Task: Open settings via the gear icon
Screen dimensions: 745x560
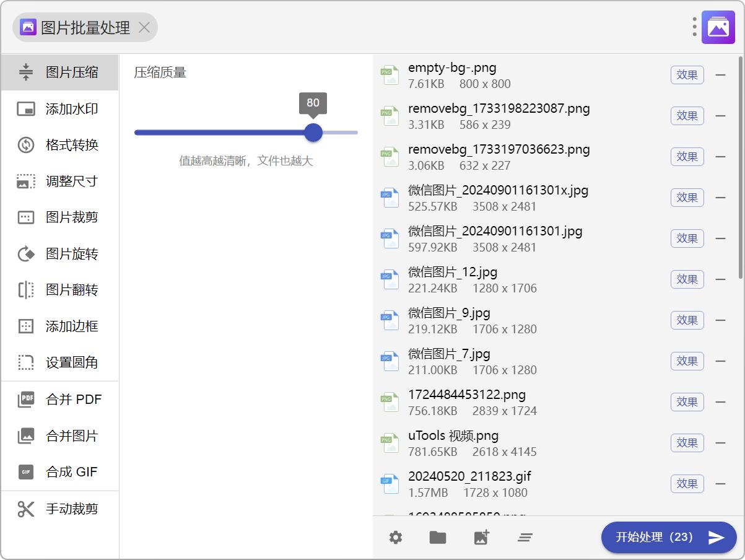Action: click(395, 538)
